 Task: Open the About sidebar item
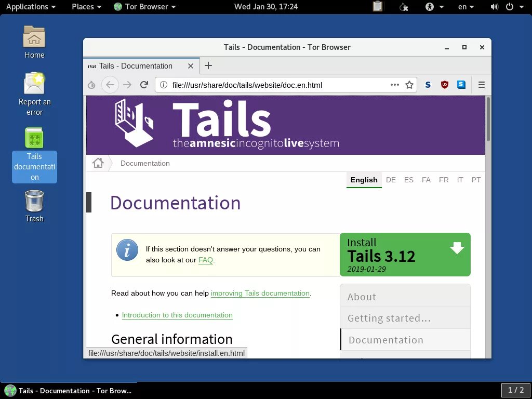click(x=405, y=296)
